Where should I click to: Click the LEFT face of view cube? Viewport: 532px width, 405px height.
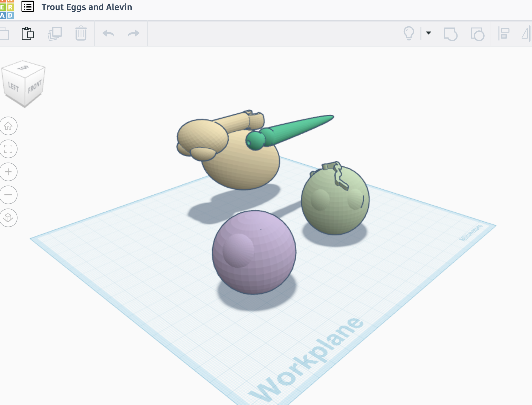tap(13, 87)
